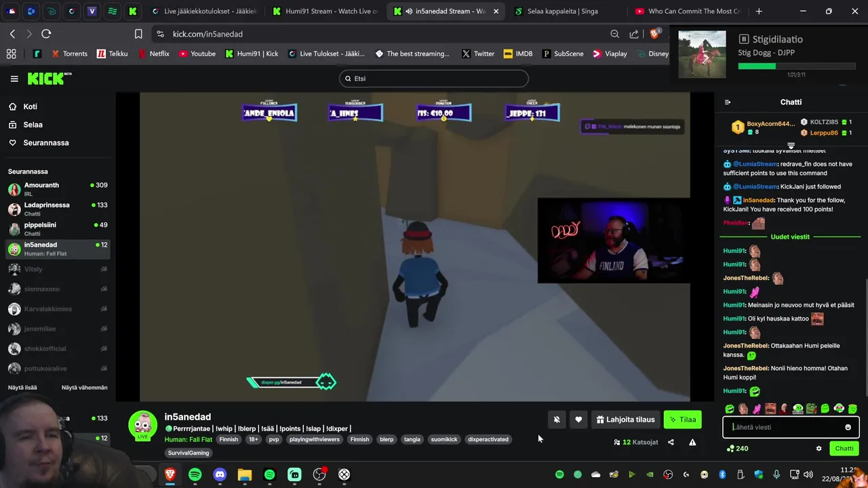Open the Kick hamburger menu

pyautogui.click(x=14, y=79)
